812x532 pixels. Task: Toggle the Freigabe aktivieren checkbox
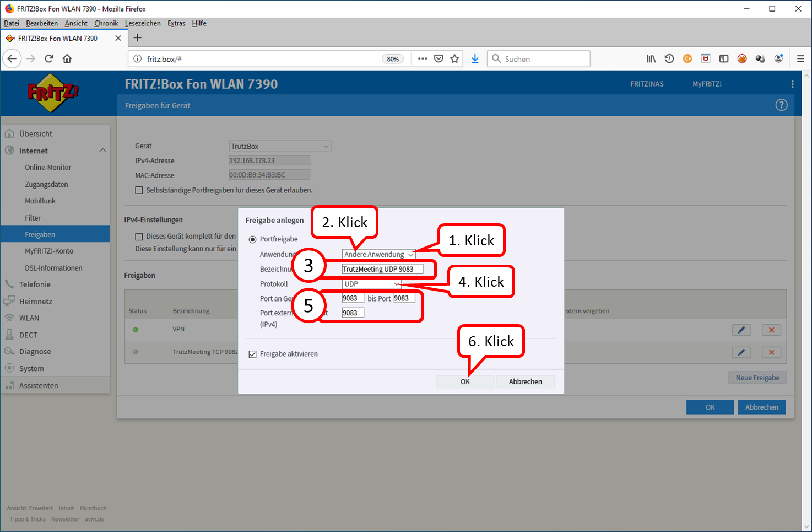click(x=252, y=354)
